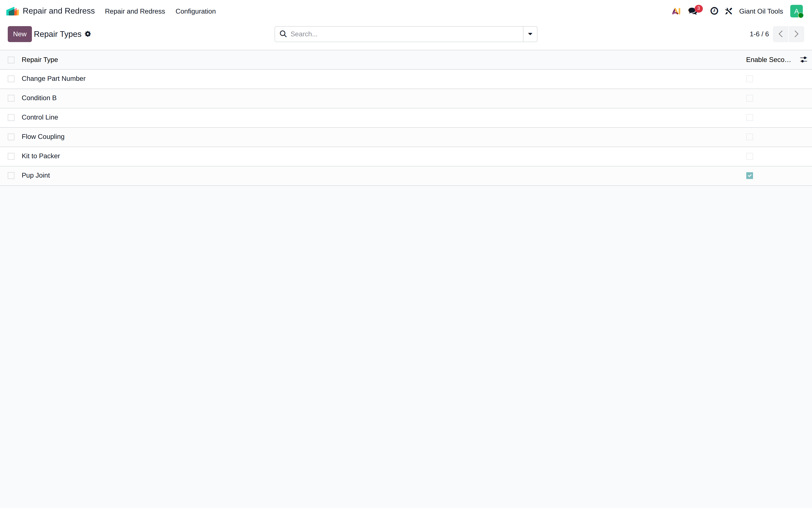This screenshot has width=812, height=508.
Task: Open the Repair and Redress app home icon
Action: (12, 11)
